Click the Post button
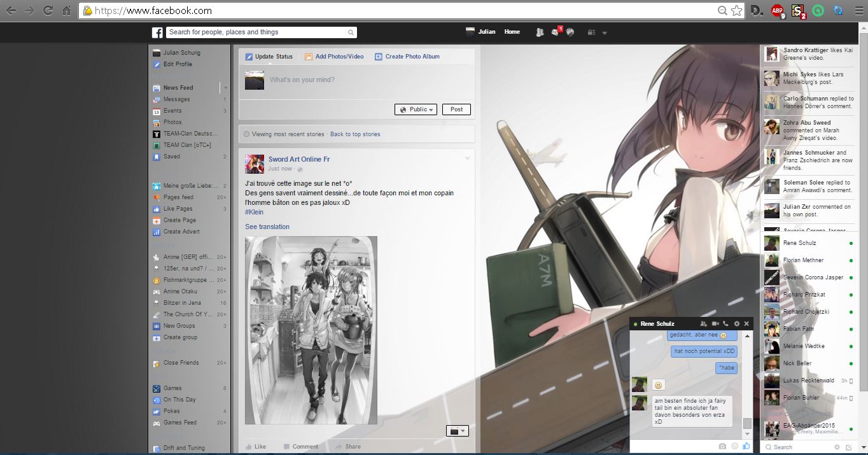The width and height of the screenshot is (868, 455). pyautogui.click(x=456, y=109)
